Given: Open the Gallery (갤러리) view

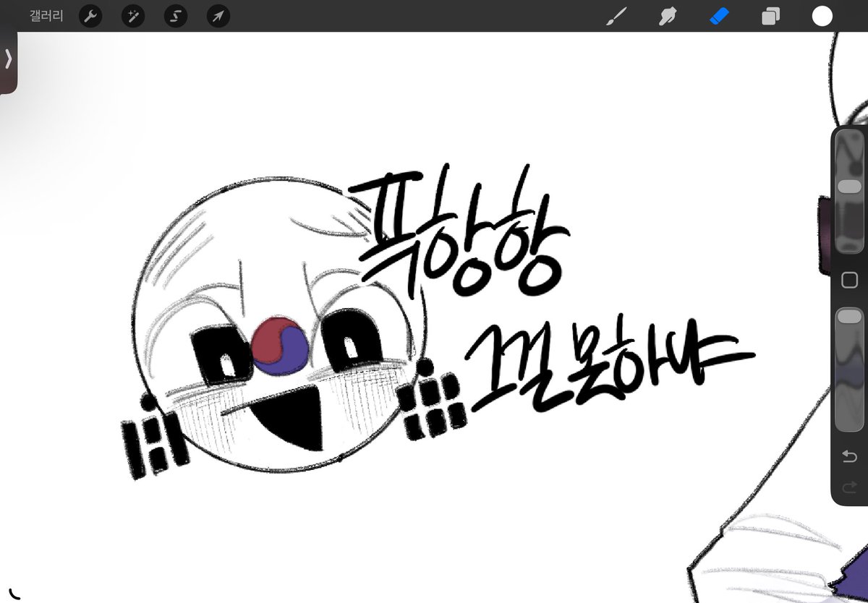Looking at the screenshot, I should point(46,16).
